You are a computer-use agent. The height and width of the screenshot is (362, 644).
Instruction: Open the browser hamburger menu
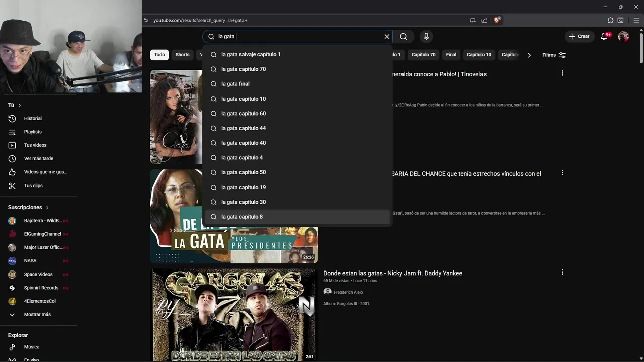(636, 20)
